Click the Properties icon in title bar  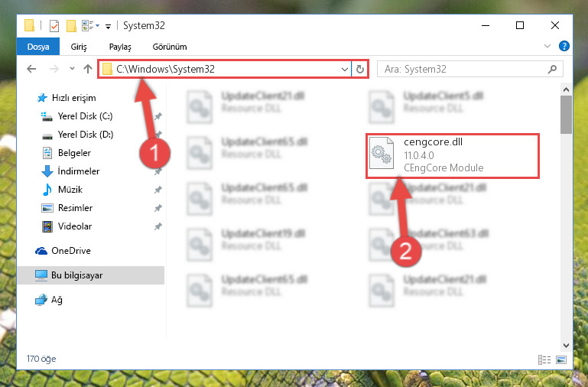(x=54, y=26)
